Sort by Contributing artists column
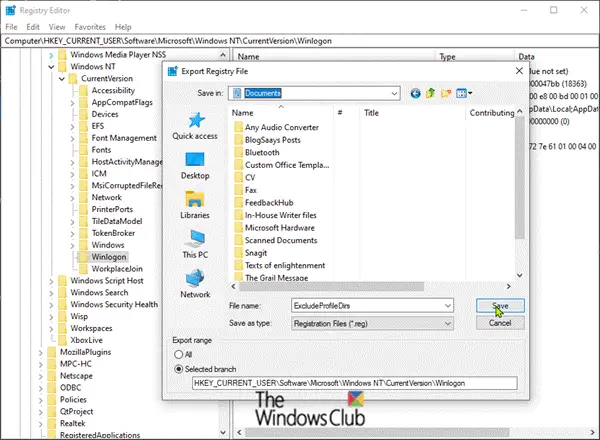This screenshot has height=440, width=600. [x=491, y=113]
